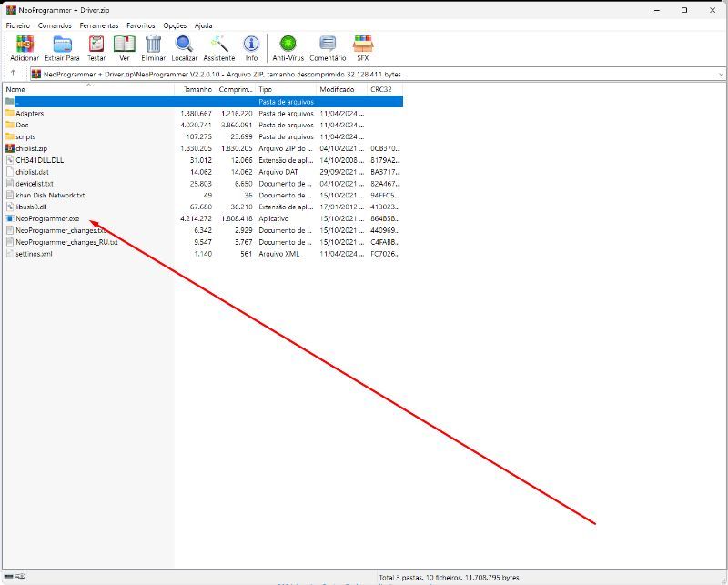Select the chiplist.dat file name
Viewport: 728px width, 585px height.
[x=32, y=172]
